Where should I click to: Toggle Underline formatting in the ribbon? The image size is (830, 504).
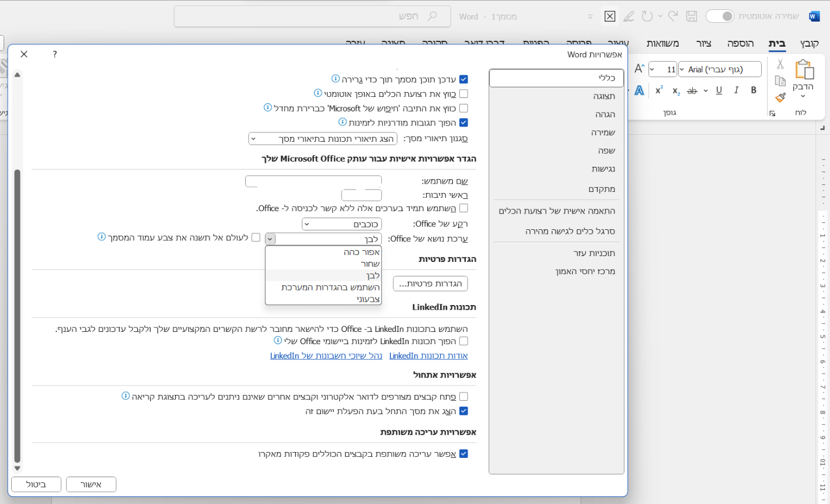[x=719, y=90]
